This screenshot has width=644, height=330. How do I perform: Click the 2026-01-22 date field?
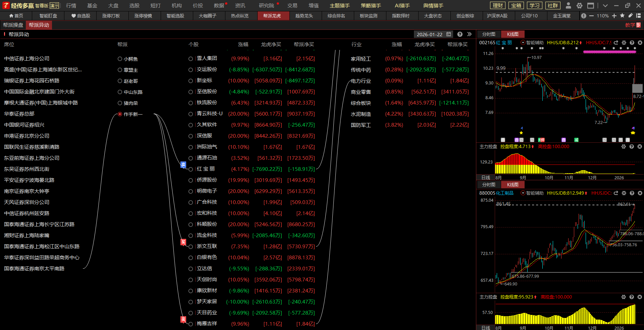(x=429, y=34)
